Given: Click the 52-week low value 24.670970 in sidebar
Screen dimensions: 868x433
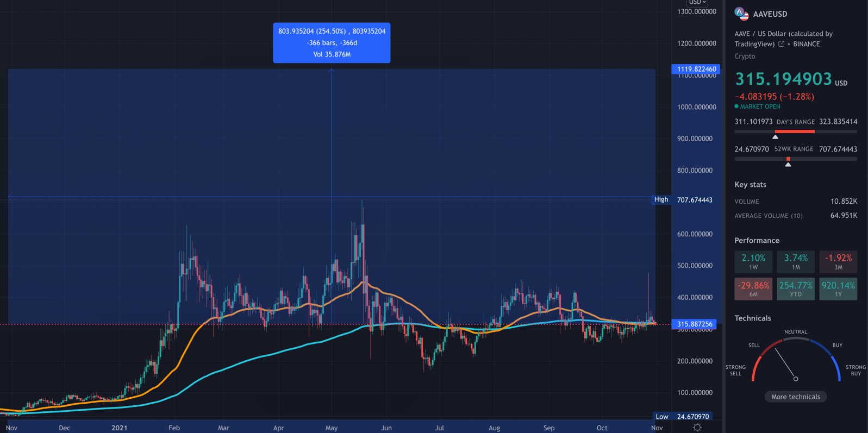Looking at the screenshot, I should click(752, 149).
